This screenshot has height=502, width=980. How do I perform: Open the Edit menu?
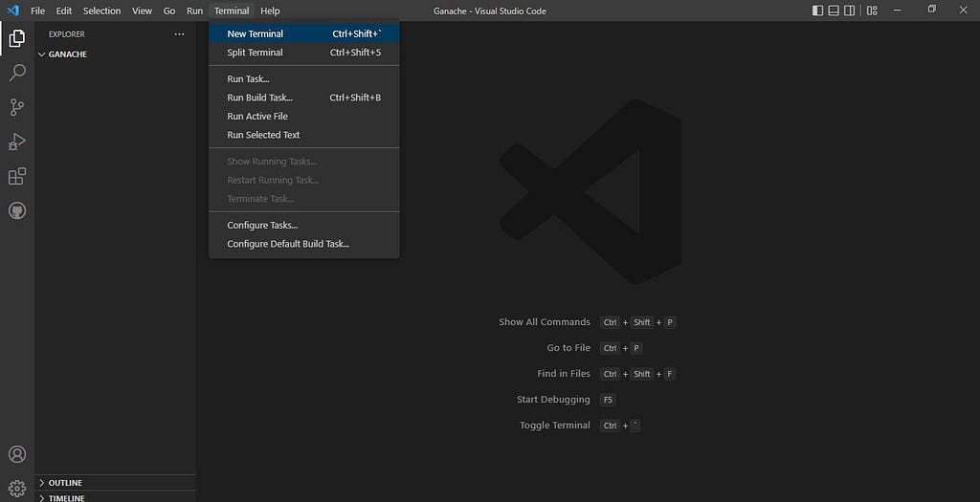pos(64,11)
